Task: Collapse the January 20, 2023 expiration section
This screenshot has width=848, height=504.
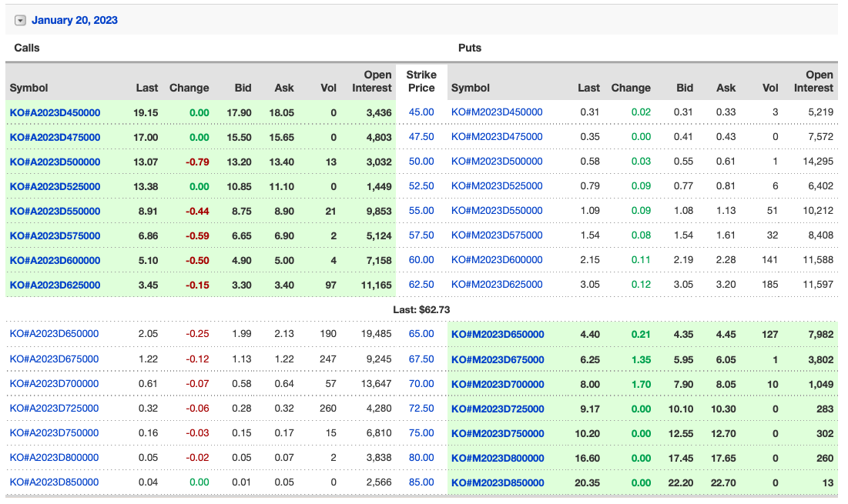Action: (x=21, y=21)
